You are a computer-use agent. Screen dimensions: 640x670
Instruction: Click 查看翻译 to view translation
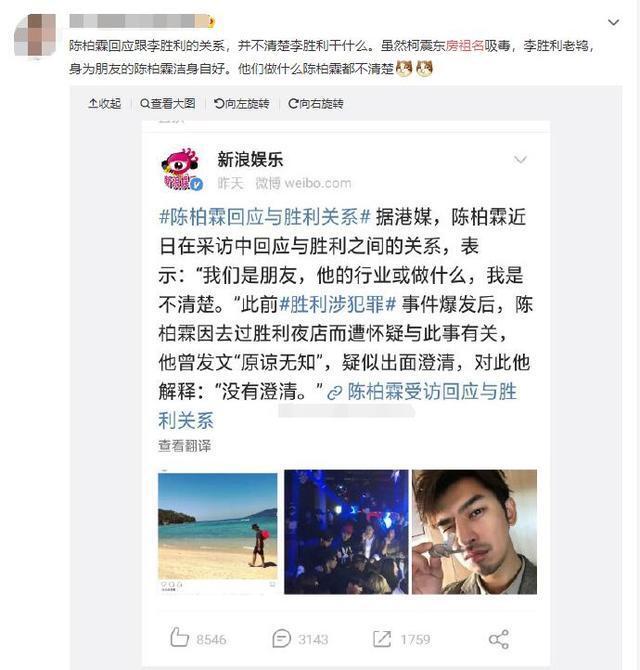185,446
